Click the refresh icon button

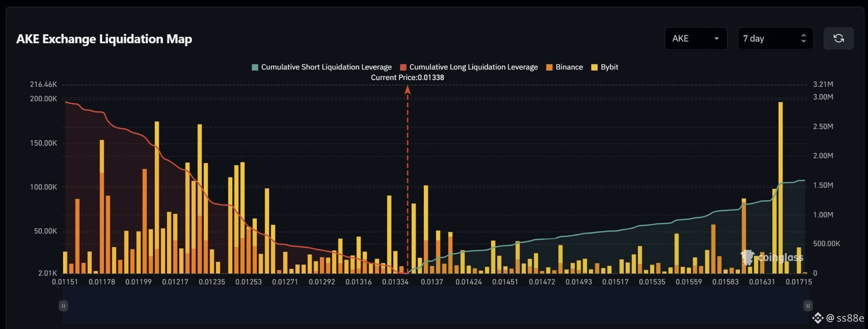(x=838, y=39)
